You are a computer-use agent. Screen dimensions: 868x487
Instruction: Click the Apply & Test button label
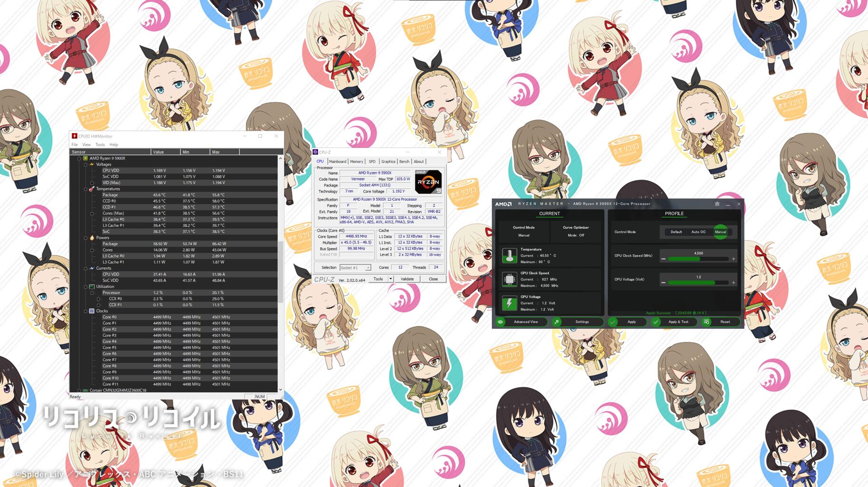click(x=678, y=322)
